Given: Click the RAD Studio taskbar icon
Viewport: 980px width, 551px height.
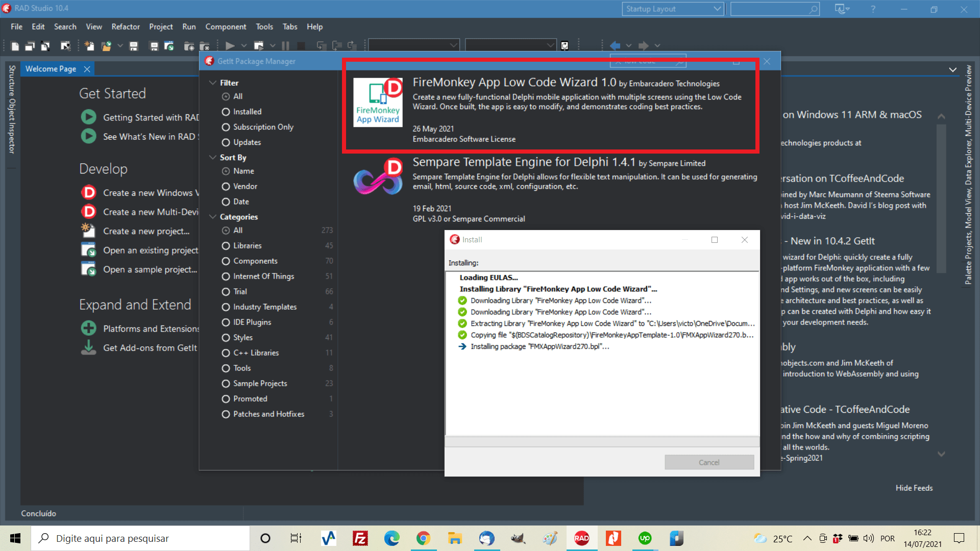Looking at the screenshot, I should pyautogui.click(x=581, y=538).
